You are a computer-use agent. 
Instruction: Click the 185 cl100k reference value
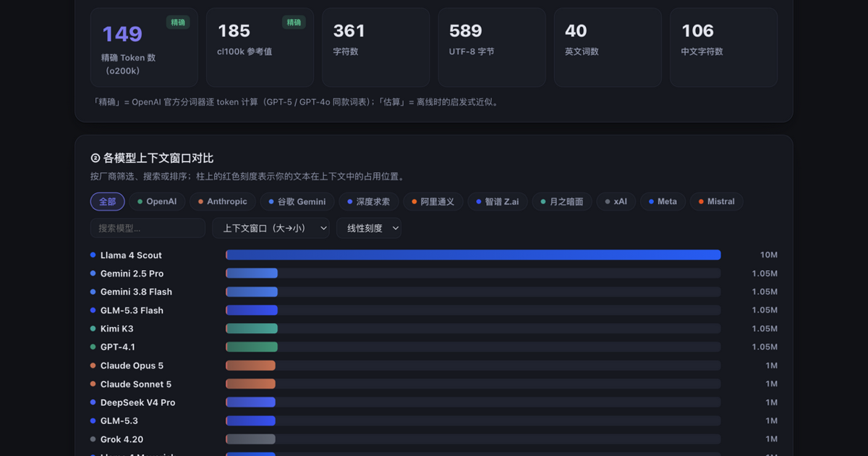234,31
